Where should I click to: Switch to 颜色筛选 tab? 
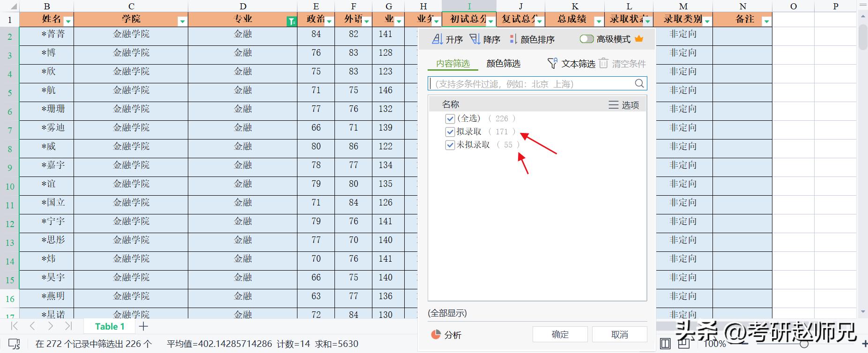(x=504, y=64)
